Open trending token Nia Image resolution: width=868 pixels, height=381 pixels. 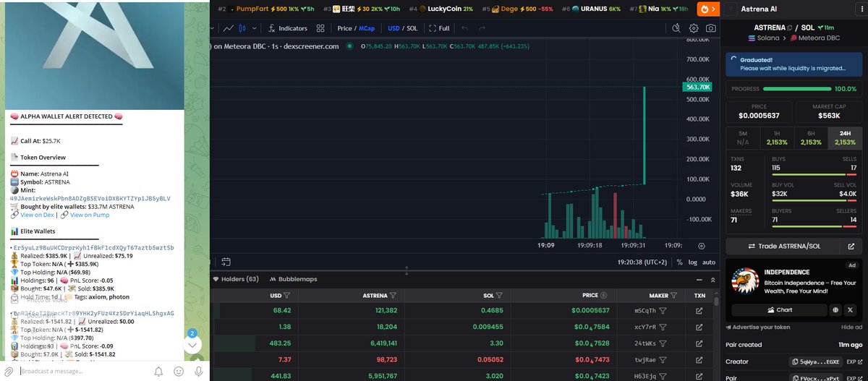click(658, 9)
